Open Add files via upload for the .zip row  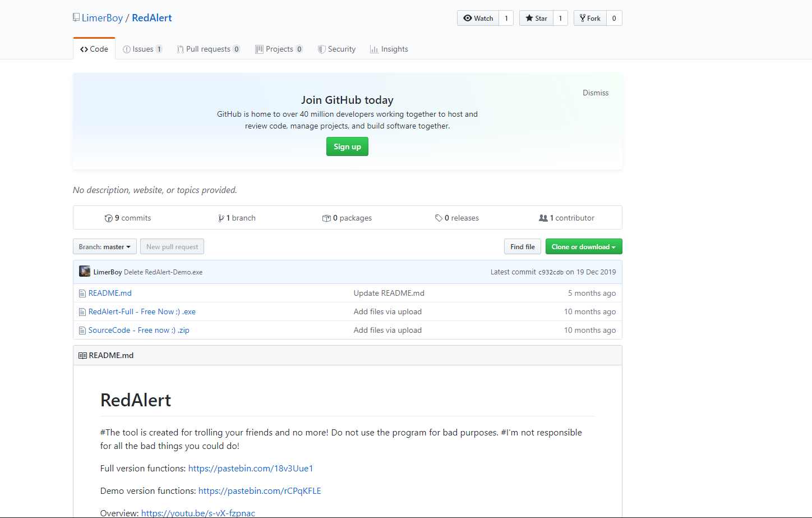(x=387, y=330)
